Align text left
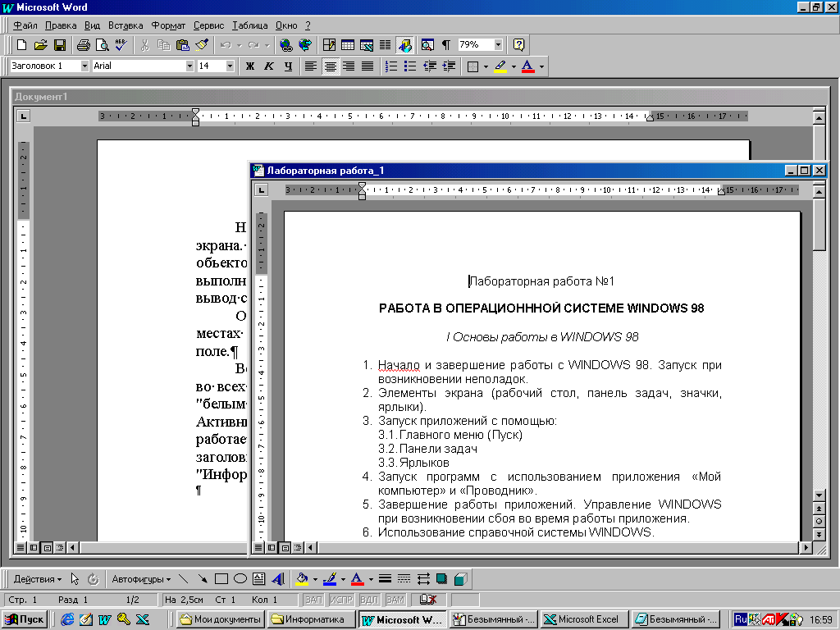The width and height of the screenshot is (840, 630). pyautogui.click(x=311, y=66)
